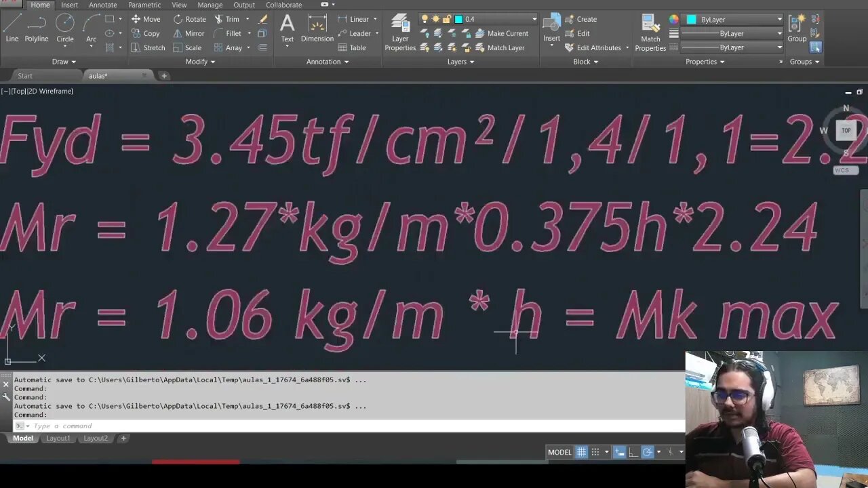The image size is (868, 488).
Task: Toggle ortho mode in status bar
Action: pos(633,452)
